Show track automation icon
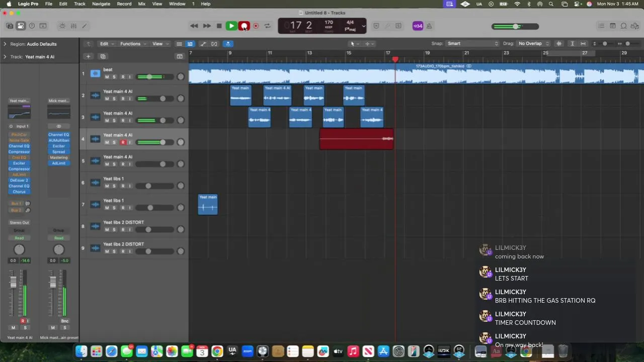 (203, 44)
